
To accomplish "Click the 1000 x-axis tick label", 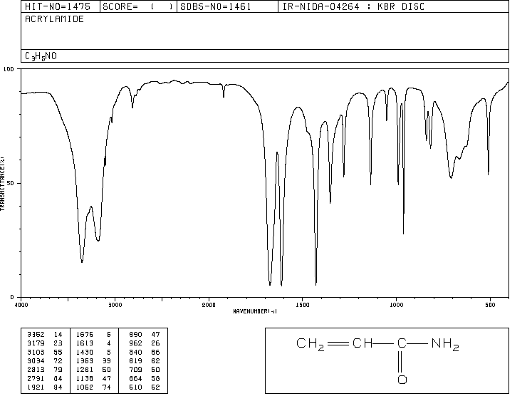I will click(x=396, y=305).
